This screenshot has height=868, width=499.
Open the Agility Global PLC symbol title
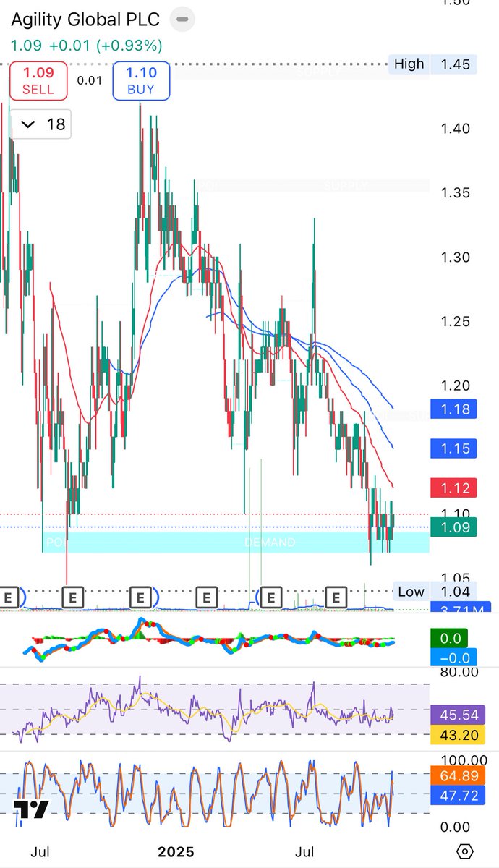tap(85, 18)
